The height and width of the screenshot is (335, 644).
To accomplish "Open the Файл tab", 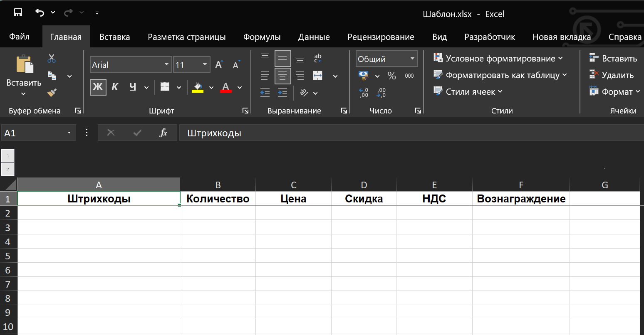I will (x=20, y=37).
